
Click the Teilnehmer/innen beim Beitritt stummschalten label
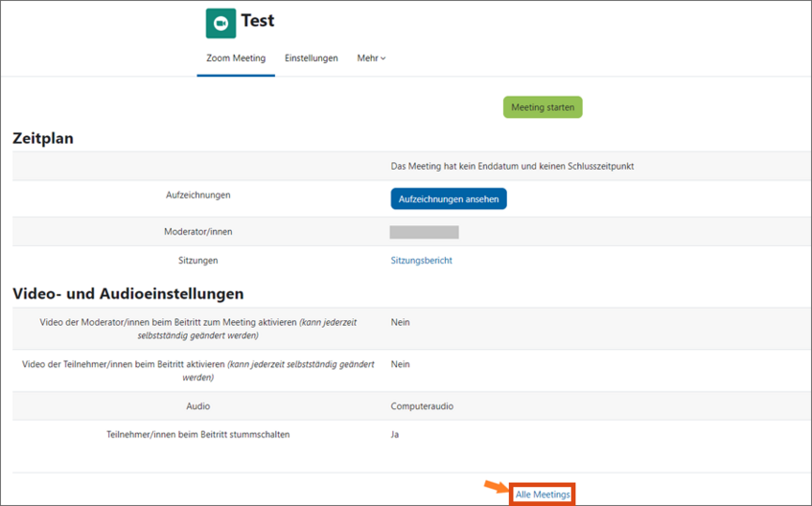[x=197, y=435]
